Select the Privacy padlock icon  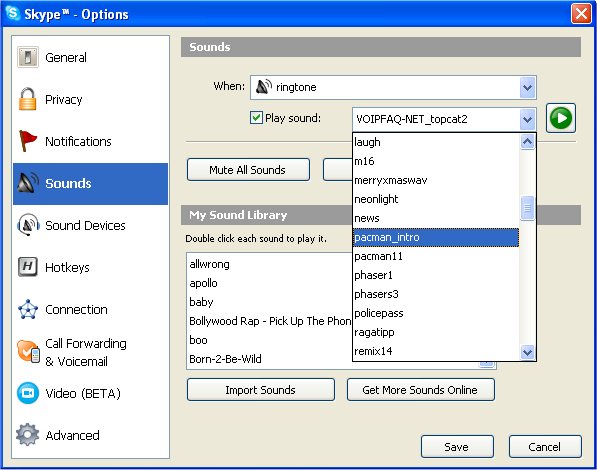point(27,99)
